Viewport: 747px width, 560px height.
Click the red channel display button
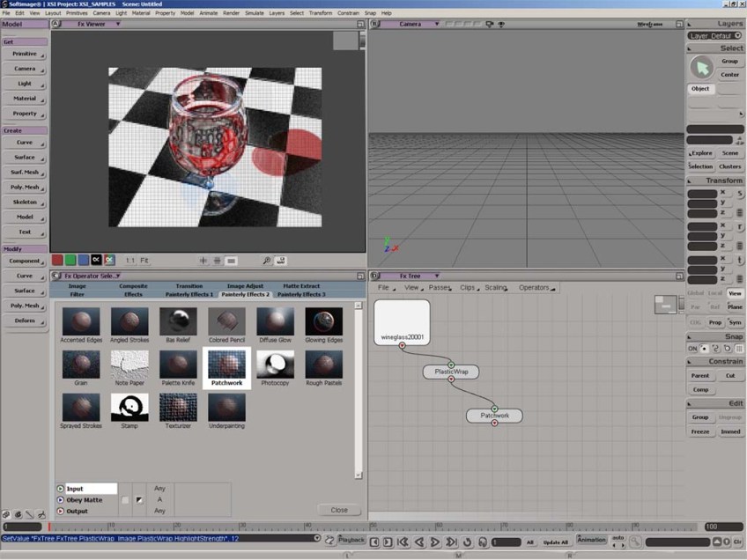57,260
